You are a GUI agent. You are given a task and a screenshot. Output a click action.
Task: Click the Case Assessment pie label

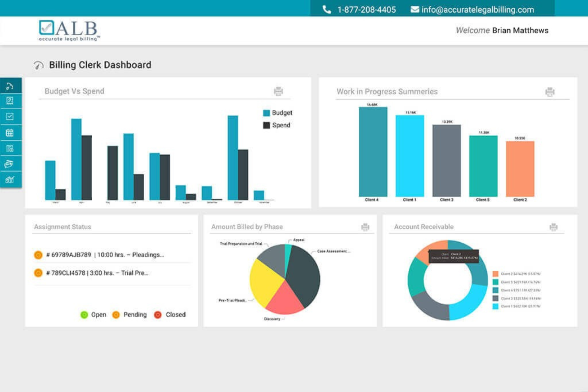pyautogui.click(x=334, y=251)
